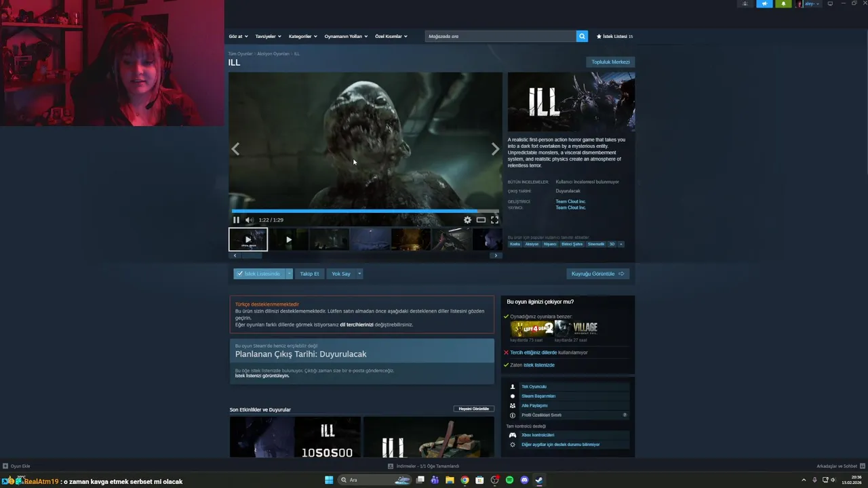Open the Korku tag
868x488 pixels.
[515, 244]
